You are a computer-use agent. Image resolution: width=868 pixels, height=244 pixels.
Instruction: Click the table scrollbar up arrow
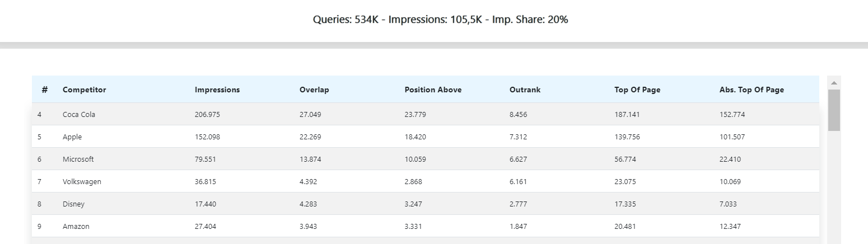tap(834, 83)
